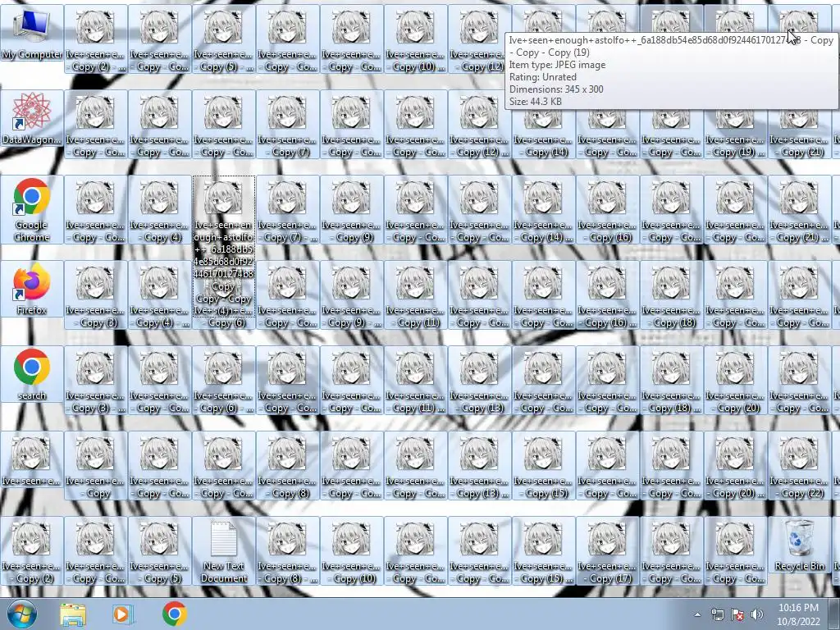Open the Windows Start menu orb
Image resolution: width=840 pixels, height=630 pixels.
[x=22, y=614]
